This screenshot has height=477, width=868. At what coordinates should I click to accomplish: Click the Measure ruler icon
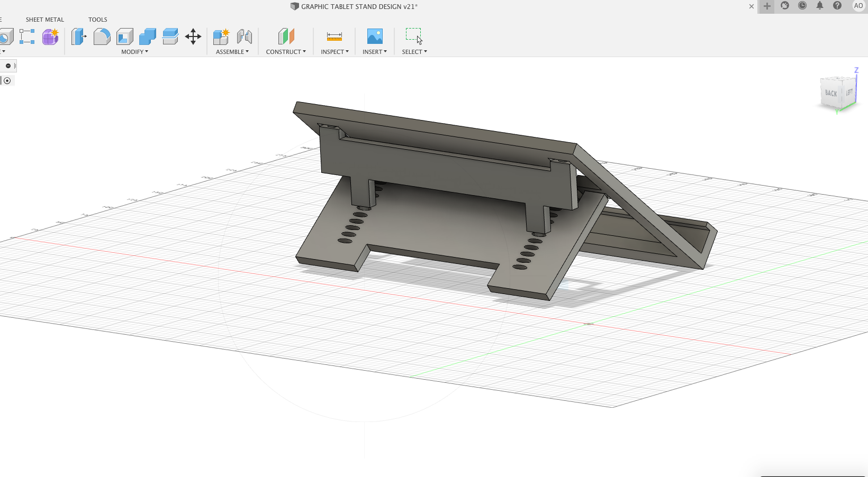point(334,36)
